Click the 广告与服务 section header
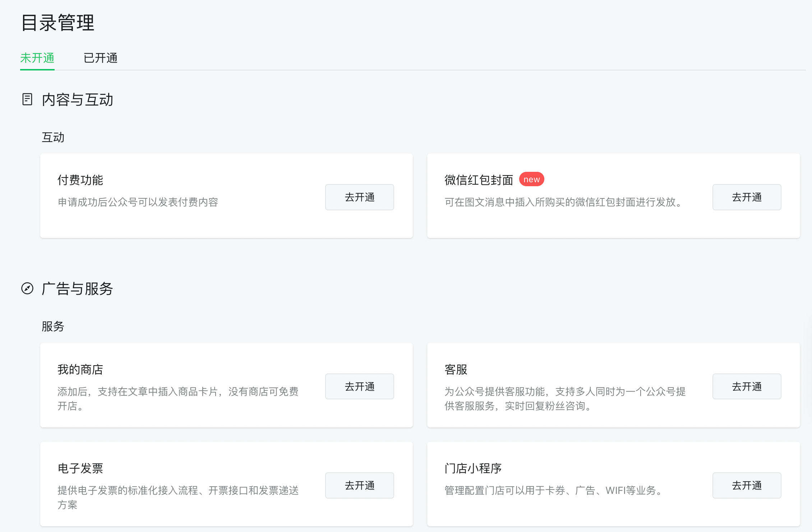 tap(77, 289)
